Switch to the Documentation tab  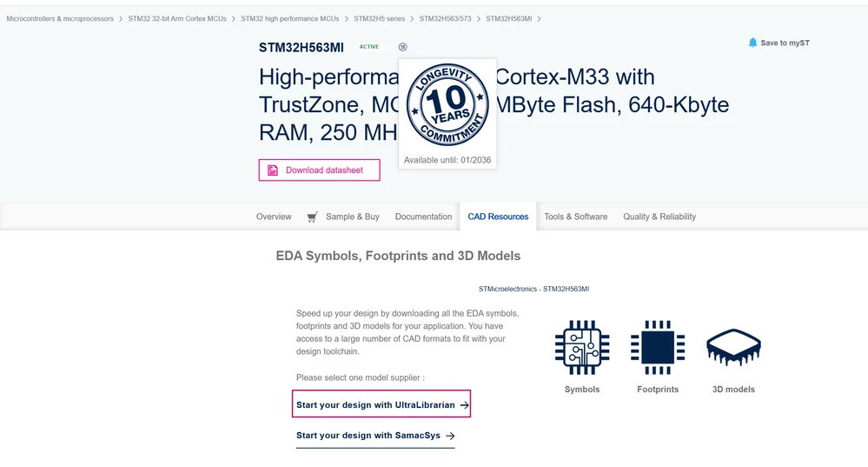pyautogui.click(x=423, y=217)
